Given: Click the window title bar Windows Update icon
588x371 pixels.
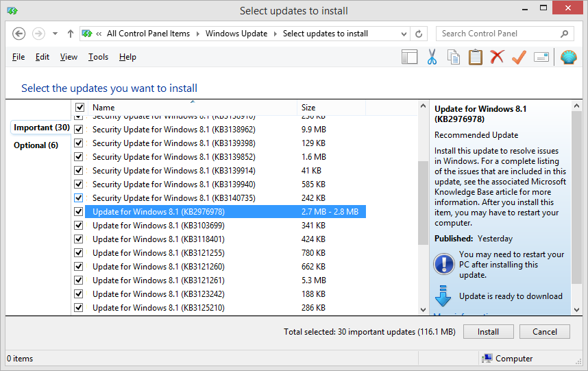Looking at the screenshot, I should pos(12,11).
